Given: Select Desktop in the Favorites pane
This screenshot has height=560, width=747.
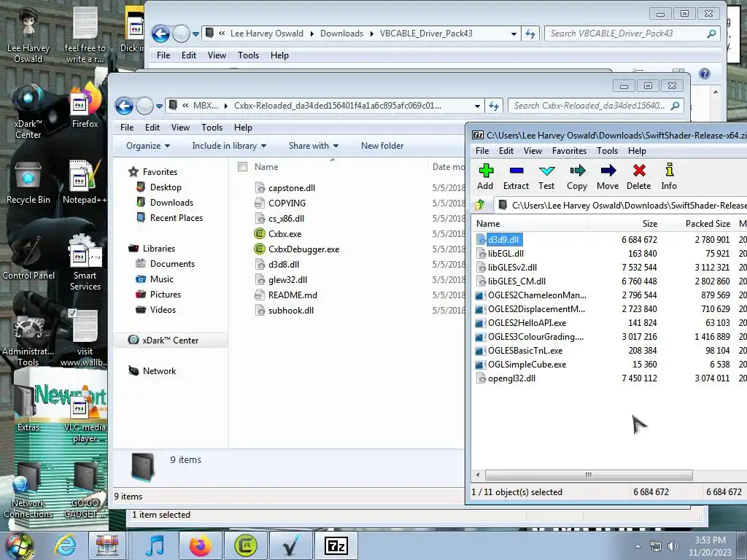Looking at the screenshot, I should [x=166, y=187].
